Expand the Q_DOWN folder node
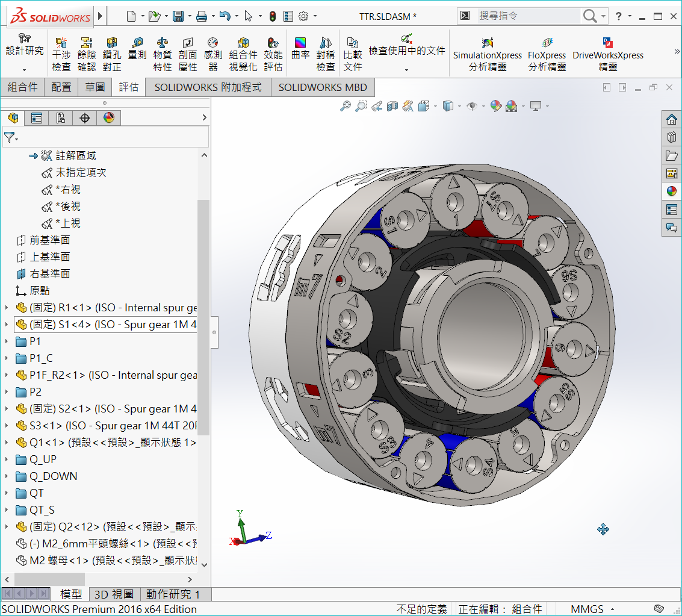 (7, 476)
